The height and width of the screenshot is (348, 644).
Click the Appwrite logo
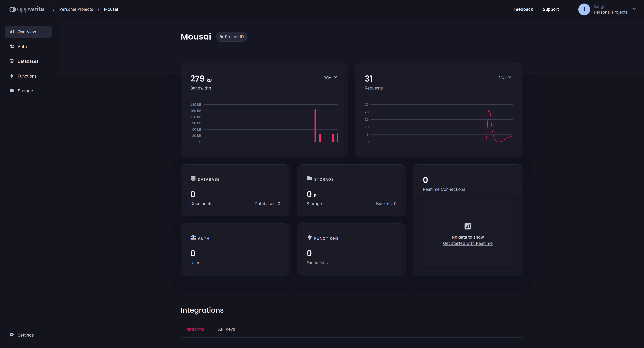(x=26, y=9)
